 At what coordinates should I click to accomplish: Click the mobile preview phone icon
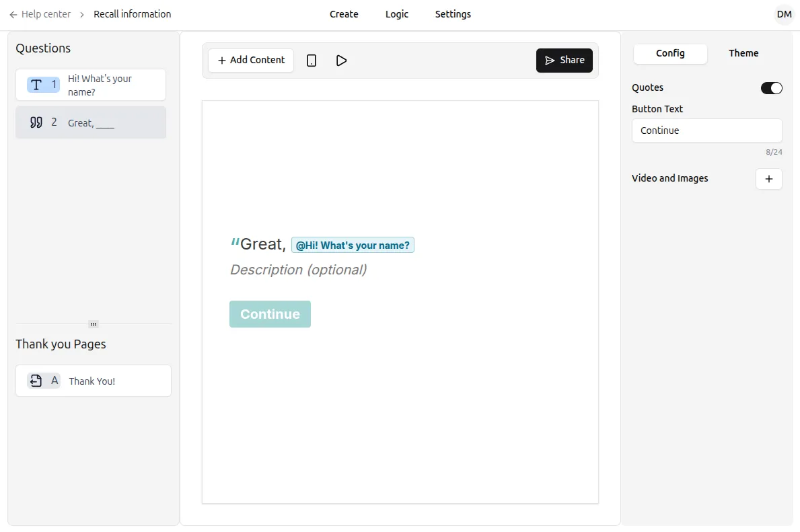[x=312, y=61]
